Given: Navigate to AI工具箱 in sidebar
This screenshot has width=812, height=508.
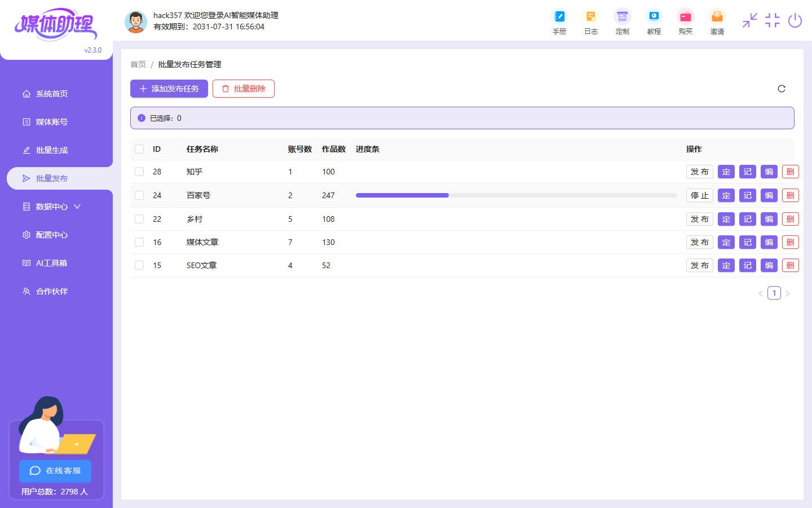Looking at the screenshot, I should pyautogui.click(x=51, y=263).
